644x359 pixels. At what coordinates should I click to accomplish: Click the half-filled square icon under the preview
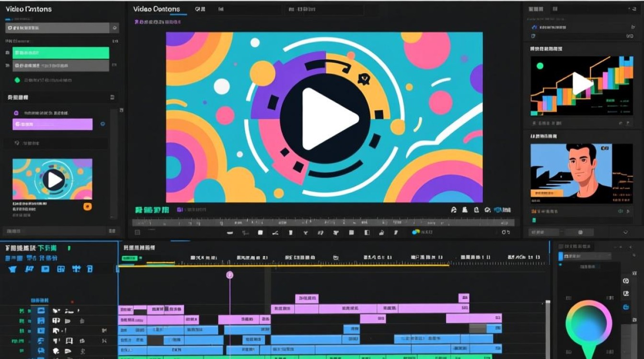[x=367, y=233]
